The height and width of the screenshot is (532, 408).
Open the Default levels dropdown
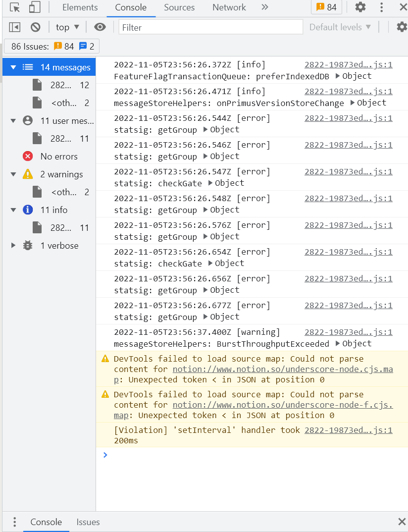coord(340,27)
